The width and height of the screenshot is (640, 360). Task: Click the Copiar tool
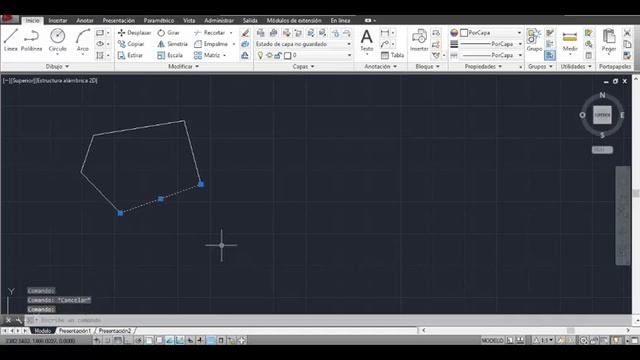(131, 44)
